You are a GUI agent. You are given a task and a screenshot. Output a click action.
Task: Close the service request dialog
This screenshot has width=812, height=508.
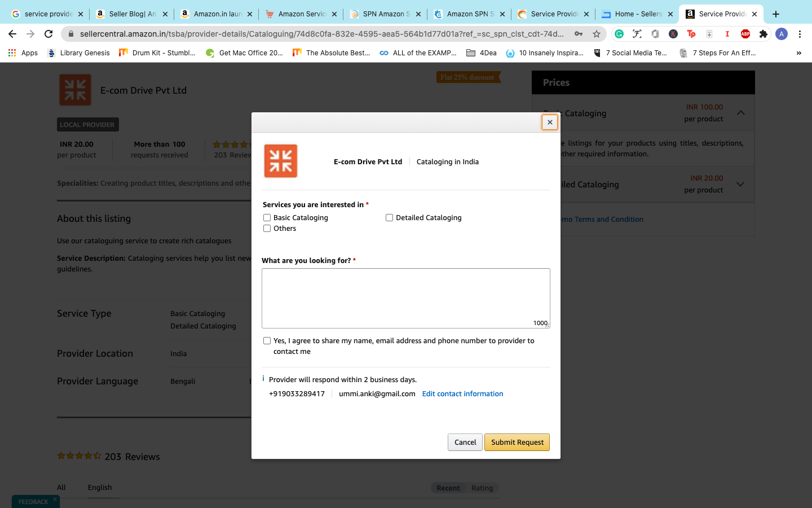tap(550, 122)
